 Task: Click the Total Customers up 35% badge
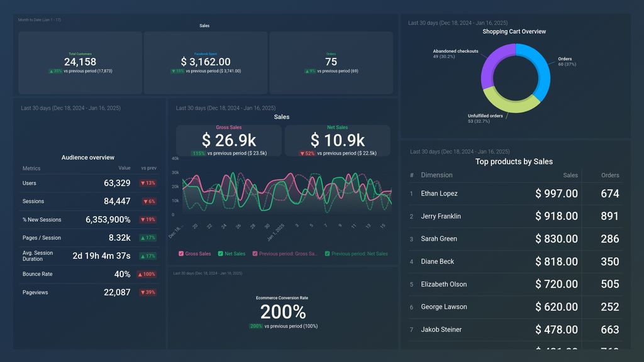(55, 71)
